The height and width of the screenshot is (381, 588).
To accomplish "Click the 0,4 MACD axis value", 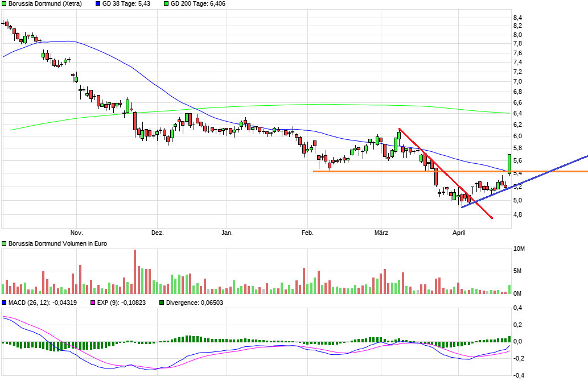I will [x=518, y=308].
